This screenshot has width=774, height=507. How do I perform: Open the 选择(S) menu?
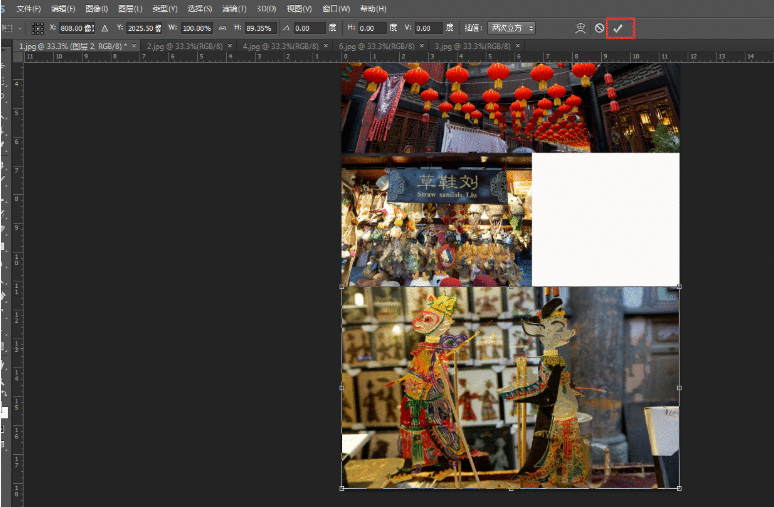(x=202, y=8)
